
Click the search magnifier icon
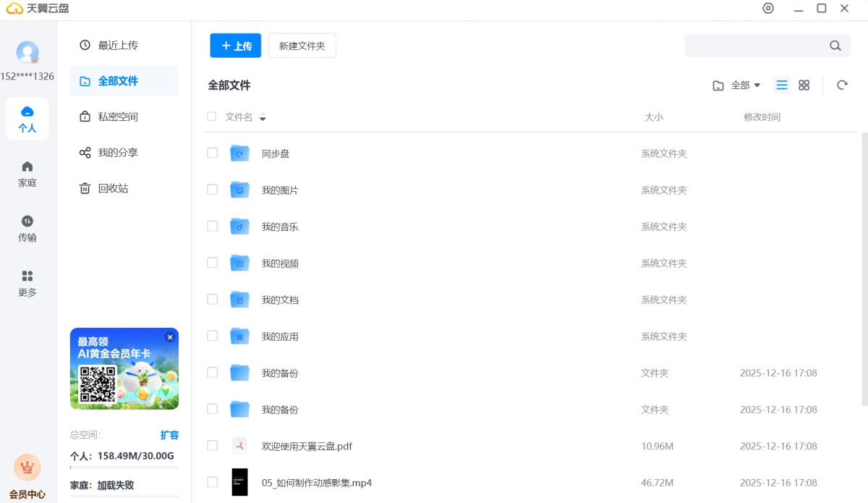click(835, 46)
